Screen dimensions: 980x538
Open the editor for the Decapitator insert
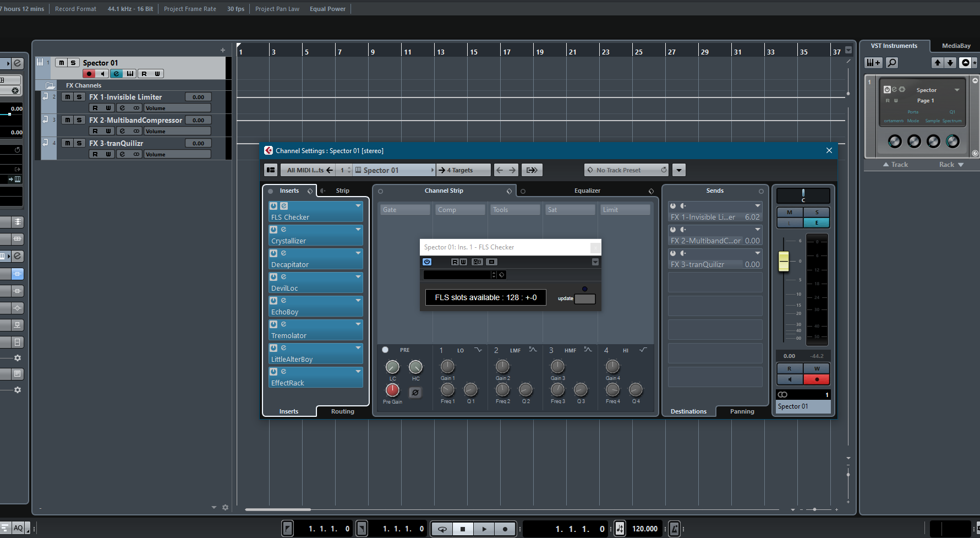pyautogui.click(x=284, y=253)
